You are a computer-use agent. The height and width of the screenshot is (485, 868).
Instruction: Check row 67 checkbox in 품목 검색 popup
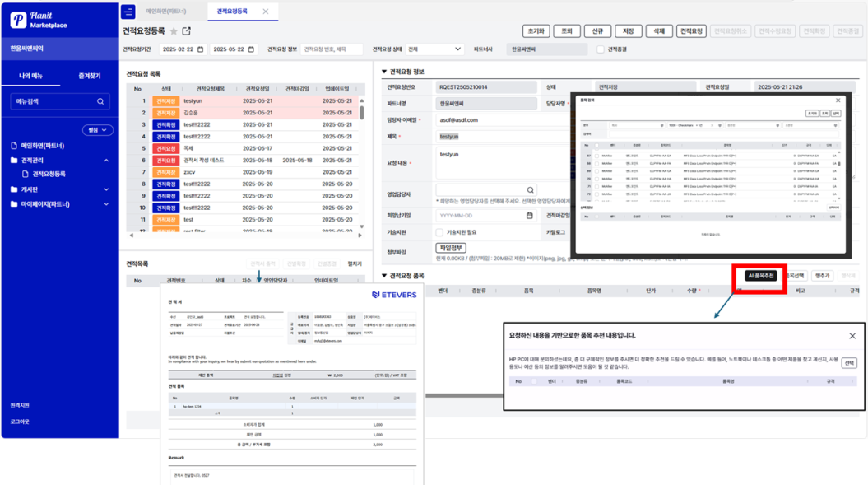pos(596,156)
